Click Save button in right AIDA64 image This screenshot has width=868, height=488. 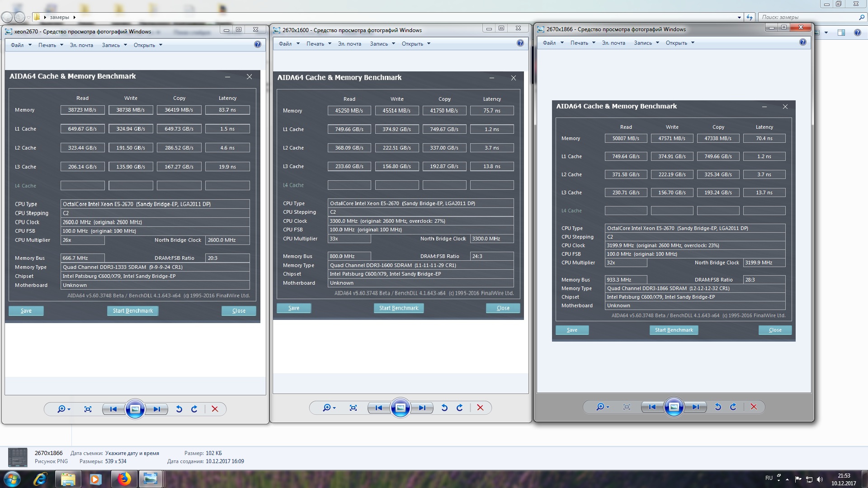pyautogui.click(x=572, y=330)
